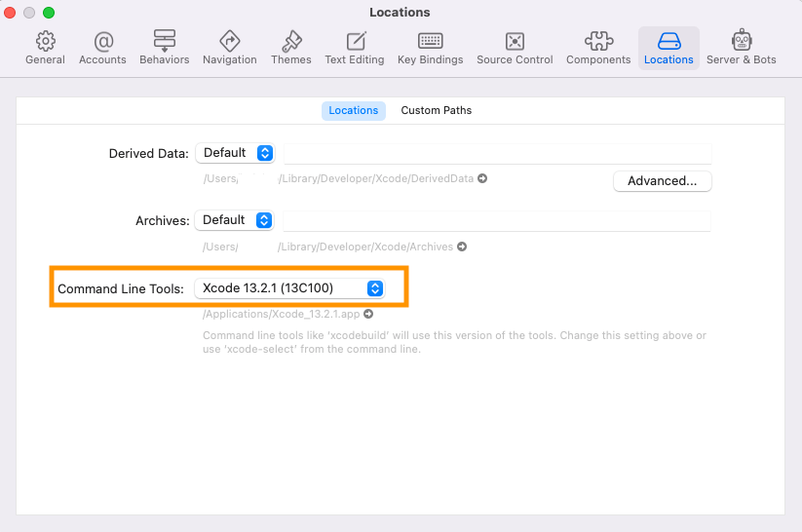Open the Derived Data Default dropdown
Screen dimensions: 802x532
point(235,153)
